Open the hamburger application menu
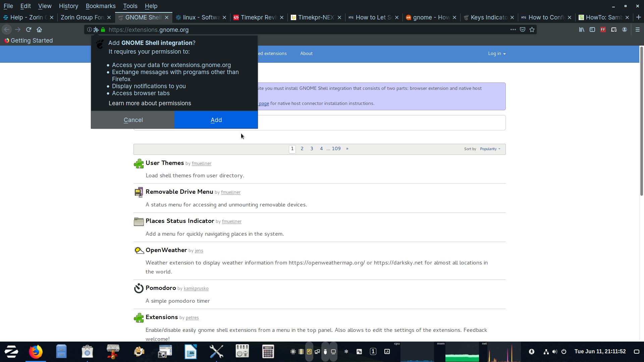This screenshot has width=644, height=362. click(638, 30)
